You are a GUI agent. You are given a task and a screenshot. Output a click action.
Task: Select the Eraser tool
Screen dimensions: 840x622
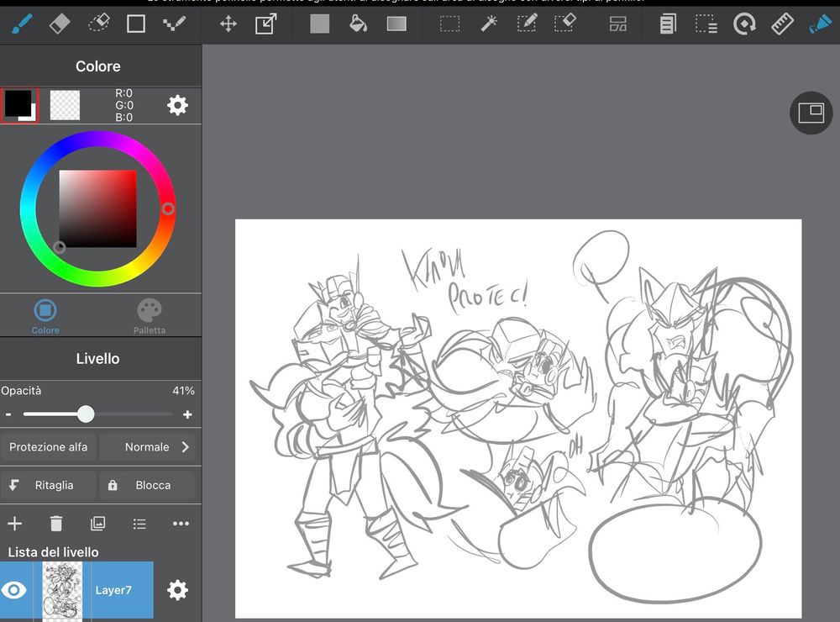[60, 24]
